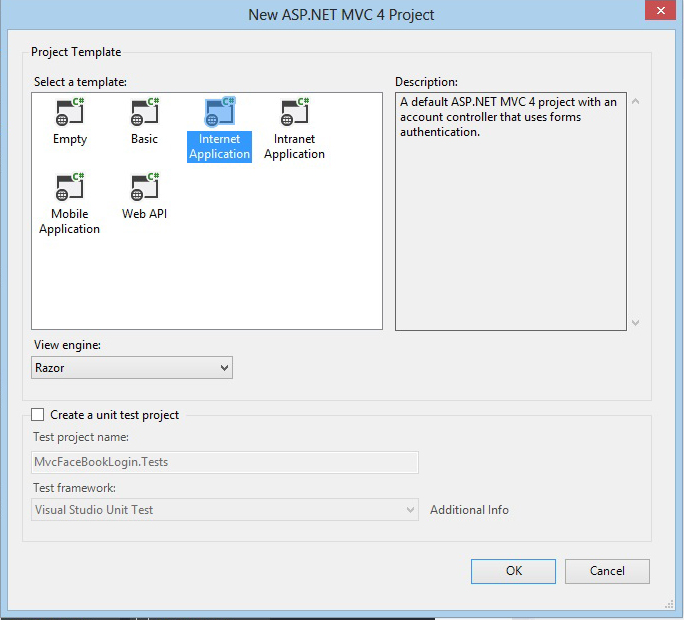Click the OK button
This screenshot has width=684, height=620.
[513, 571]
